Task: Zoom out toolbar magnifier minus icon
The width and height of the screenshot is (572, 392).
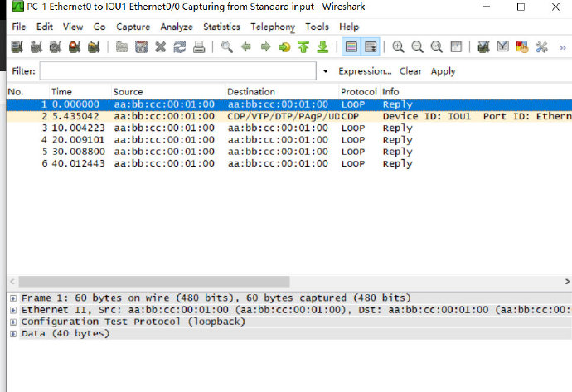Action: (x=417, y=47)
